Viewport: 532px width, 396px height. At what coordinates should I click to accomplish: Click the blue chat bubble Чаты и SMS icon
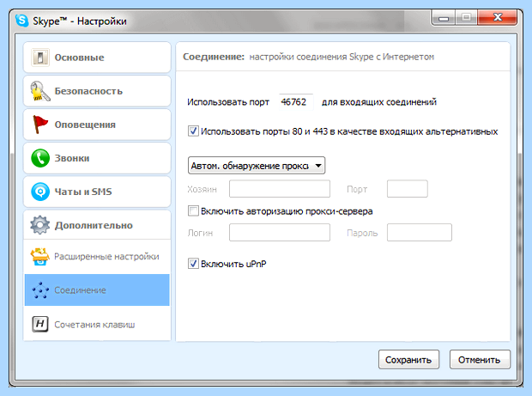tap(40, 192)
